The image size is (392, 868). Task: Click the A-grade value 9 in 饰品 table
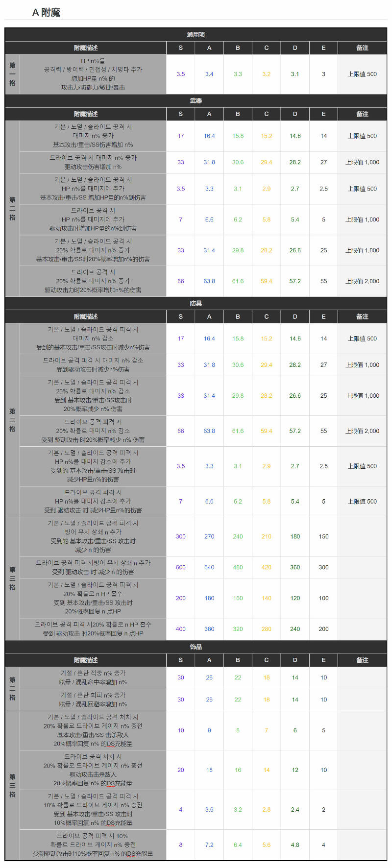209,730
